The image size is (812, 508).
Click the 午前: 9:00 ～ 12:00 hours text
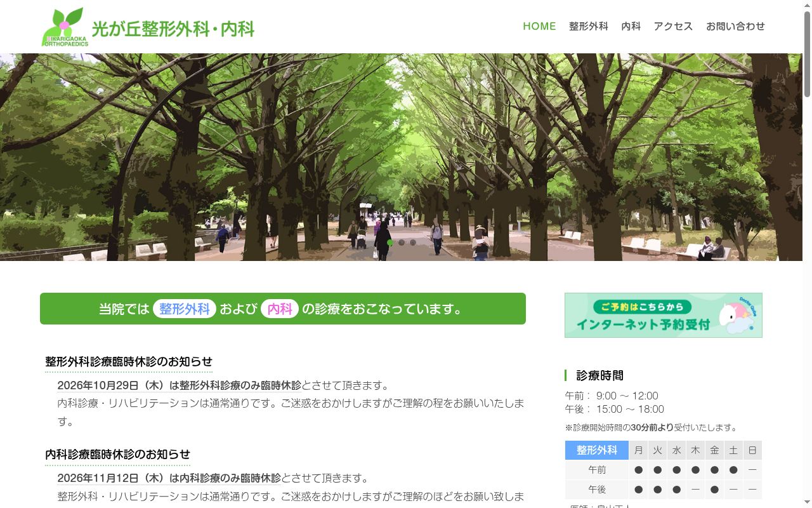pos(612,396)
